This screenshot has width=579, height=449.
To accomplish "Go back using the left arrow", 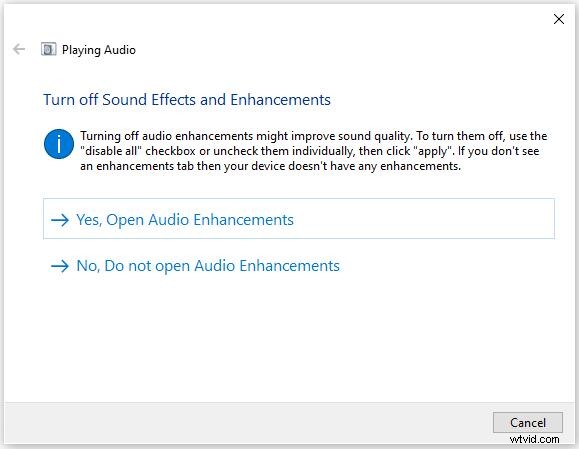I will pyautogui.click(x=19, y=49).
